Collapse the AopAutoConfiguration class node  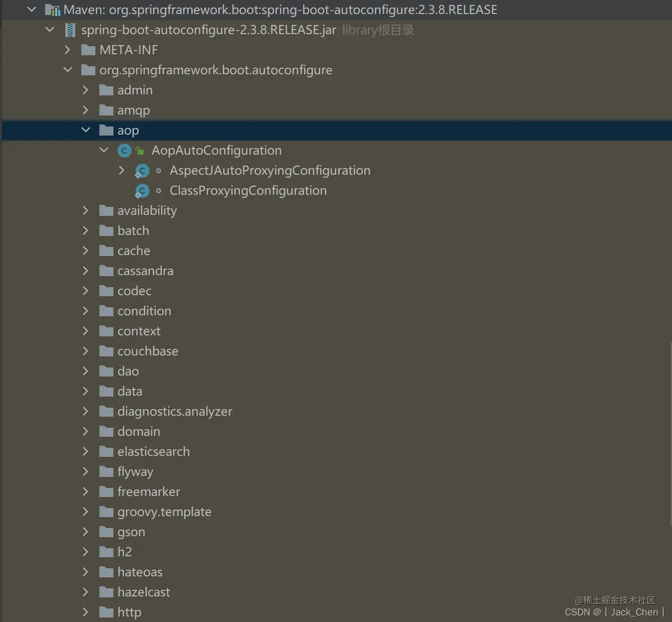click(x=104, y=150)
